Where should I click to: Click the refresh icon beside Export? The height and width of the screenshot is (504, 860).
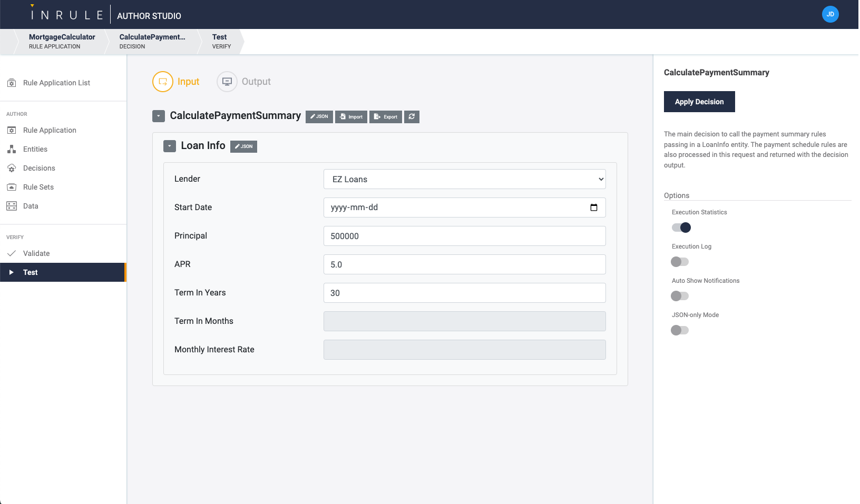(412, 116)
